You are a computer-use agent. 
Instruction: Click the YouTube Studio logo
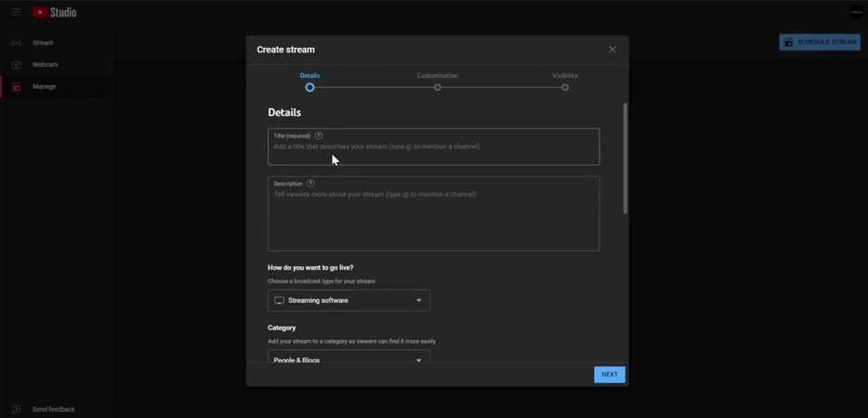(54, 13)
